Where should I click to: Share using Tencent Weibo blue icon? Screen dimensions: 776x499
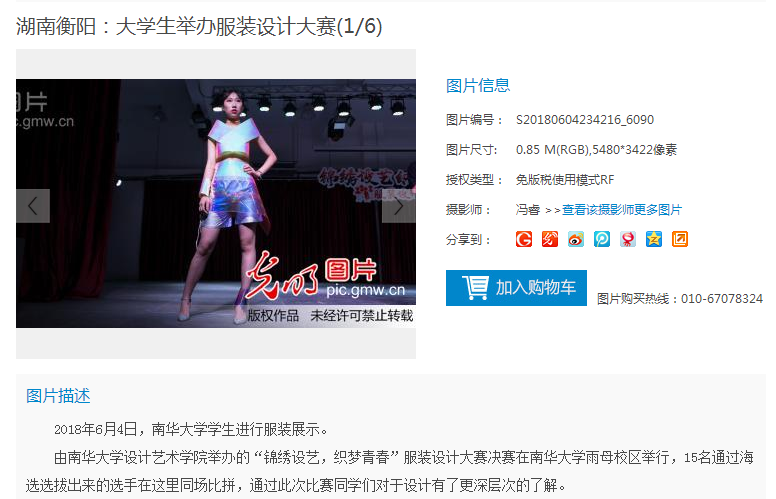(x=602, y=239)
